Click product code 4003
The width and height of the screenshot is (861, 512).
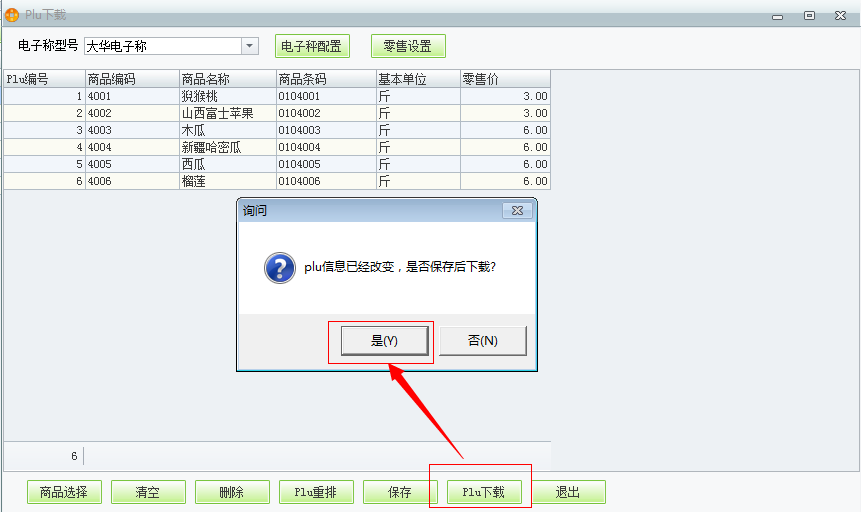(x=132, y=130)
